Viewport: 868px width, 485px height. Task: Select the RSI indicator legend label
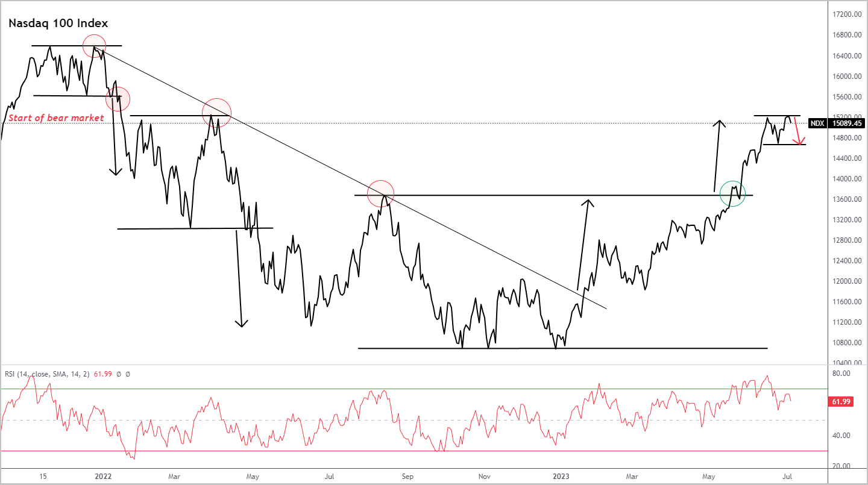(x=47, y=374)
